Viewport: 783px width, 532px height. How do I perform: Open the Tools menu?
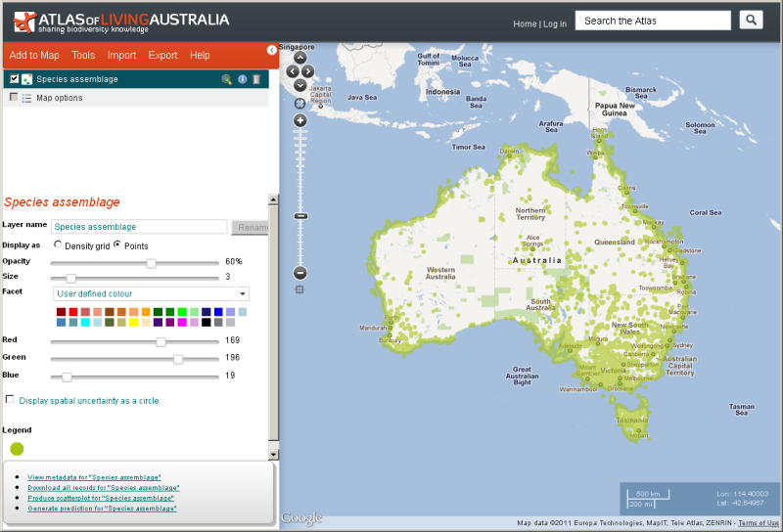pos(83,56)
